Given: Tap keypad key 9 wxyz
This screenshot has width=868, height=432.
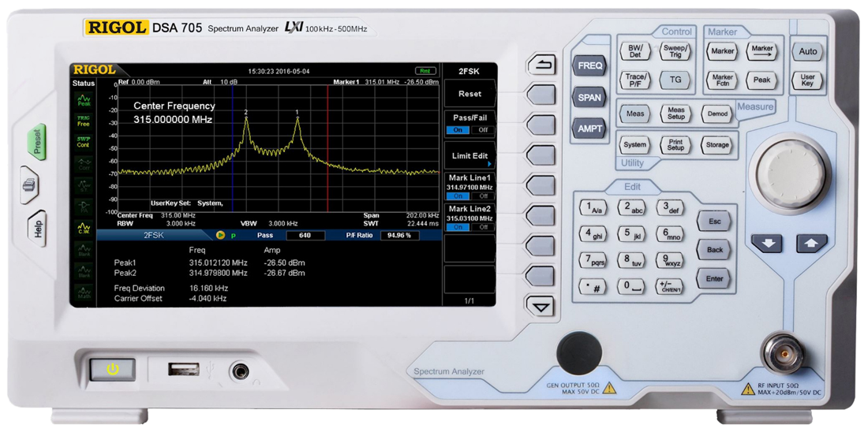Looking at the screenshot, I should (x=670, y=260).
